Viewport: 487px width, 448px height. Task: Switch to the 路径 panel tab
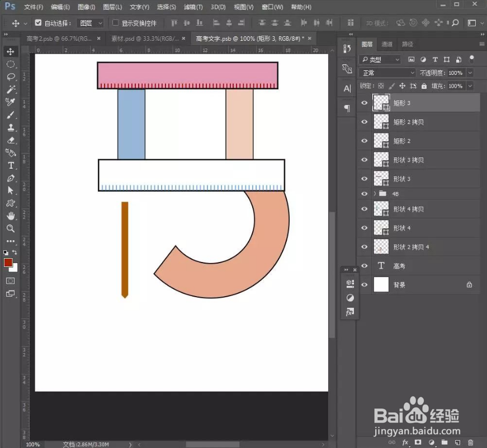[407, 44]
